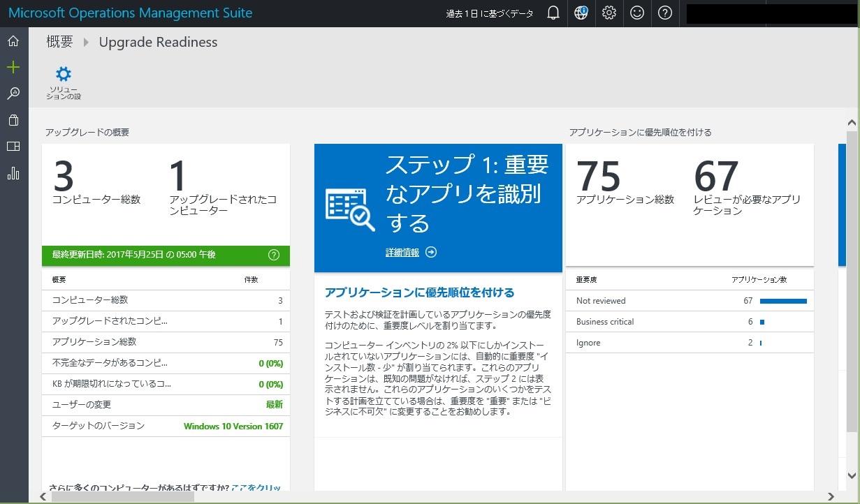
Task: Open Log Search with the magnifier icon
Action: pyautogui.click(x=13, y=94)
